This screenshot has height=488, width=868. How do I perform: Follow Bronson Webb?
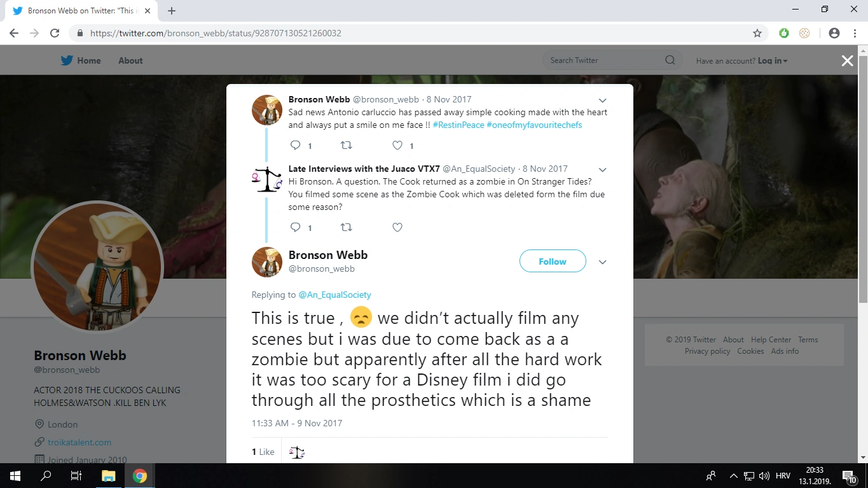(x=552, y=261)
